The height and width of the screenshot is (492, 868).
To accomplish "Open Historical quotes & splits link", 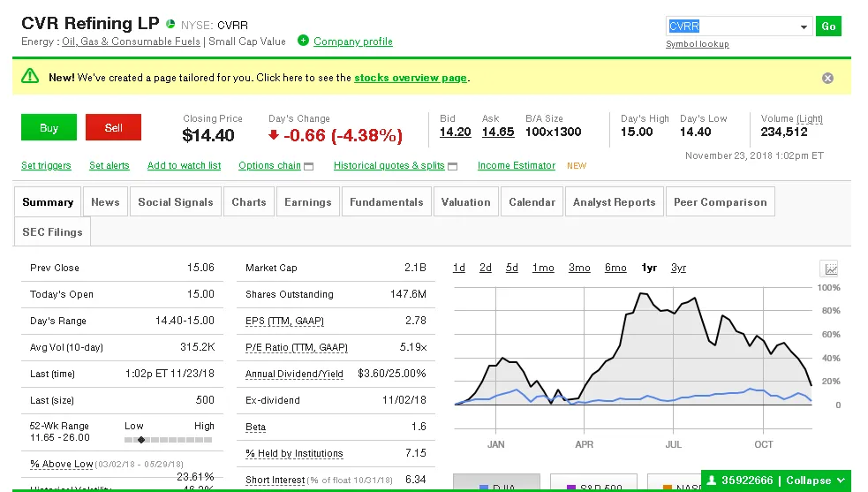I will coord(389,166).
